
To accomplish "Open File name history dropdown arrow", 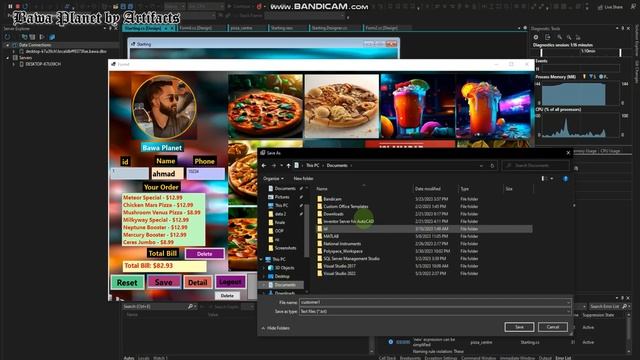I will pyautogui.click(x=568, y=302).
